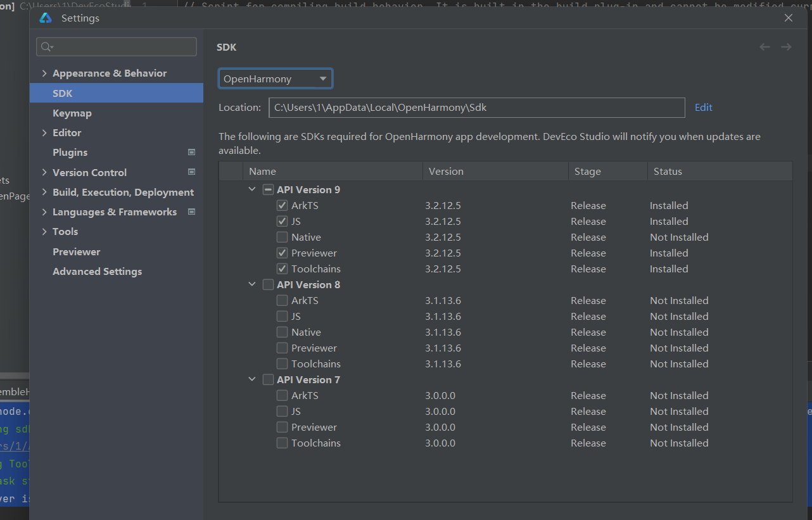The width and height of the screenshot is (812, 520).
Task: Click the "Not Installed" status of API 7 Previewer
Action: 679,427
